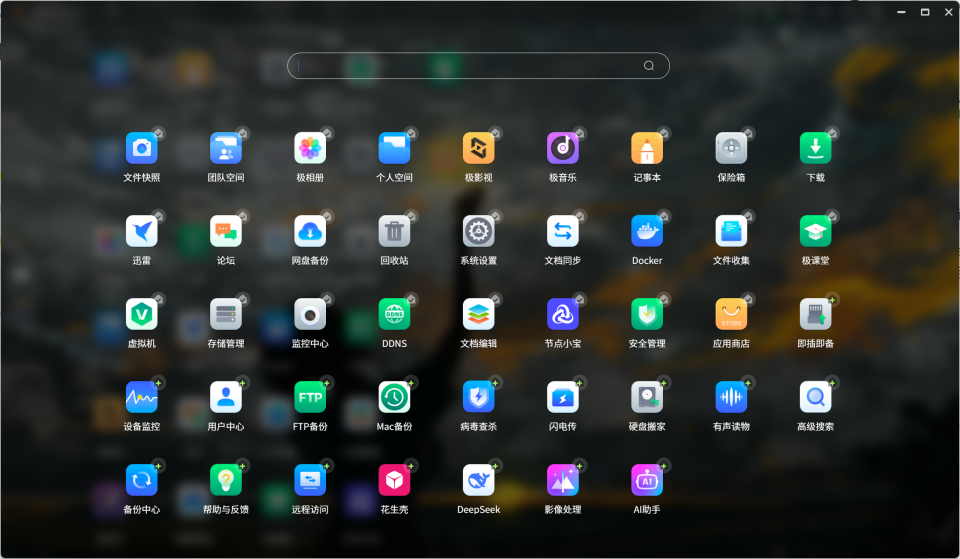This screenshot has height=559, width=960.
Task: Maximize the launcher window
Action: coord(925,12)
